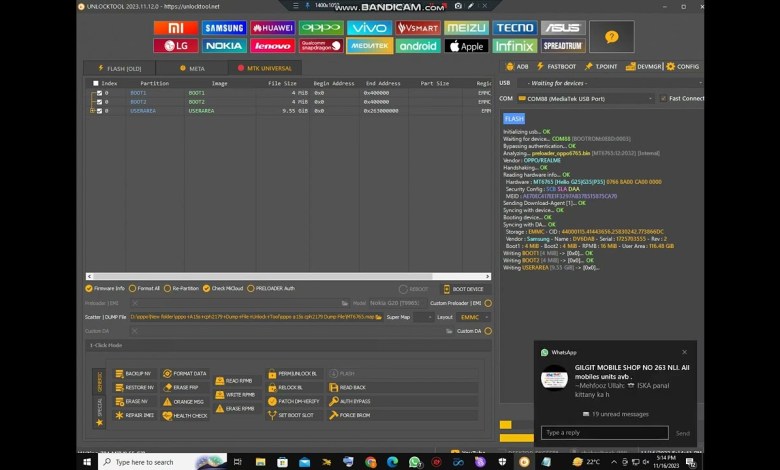The width and height of the screenshot is (780, 470).
Task: Toggle the Format All option
Action: pos(132,288)
